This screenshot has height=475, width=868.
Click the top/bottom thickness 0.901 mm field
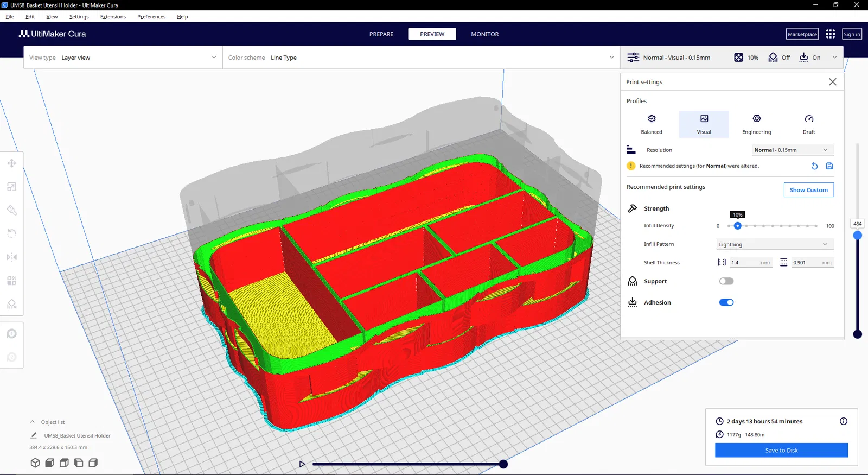point(812,263)
